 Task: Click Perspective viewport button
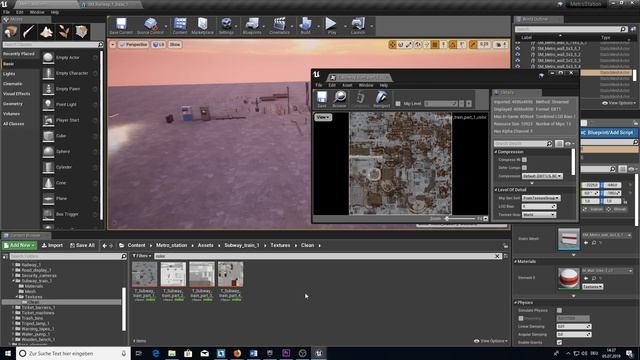pos(133,44)
